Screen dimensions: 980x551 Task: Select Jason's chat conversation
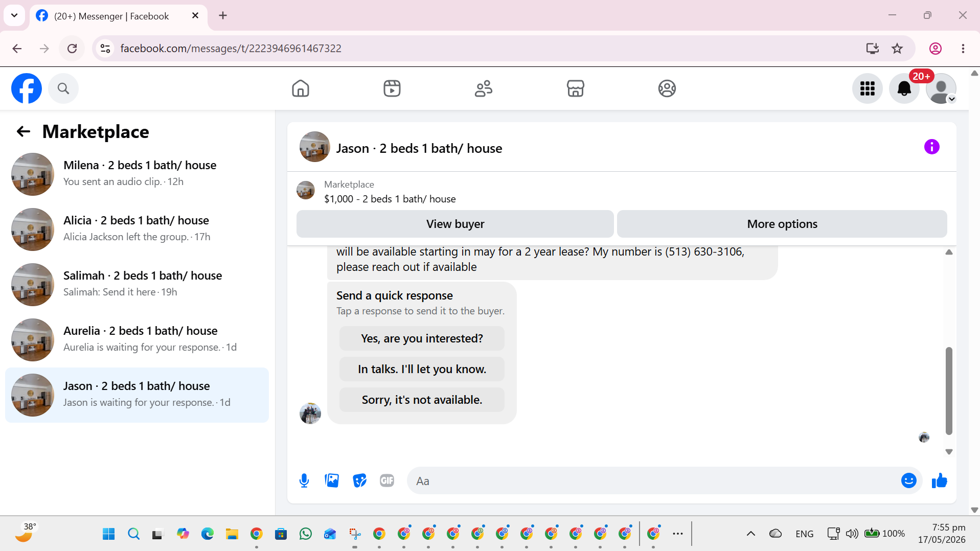point(137,395)
